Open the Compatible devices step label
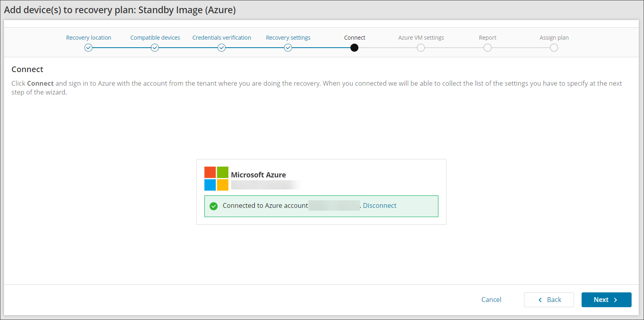This screenshot has height=320, width=644. click(155, 38)
